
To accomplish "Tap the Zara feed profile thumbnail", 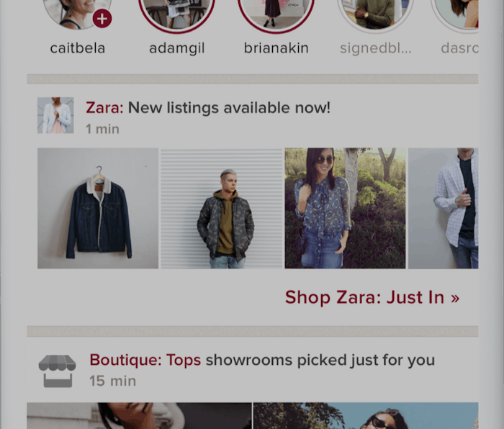I will click(x=55, y=115).
